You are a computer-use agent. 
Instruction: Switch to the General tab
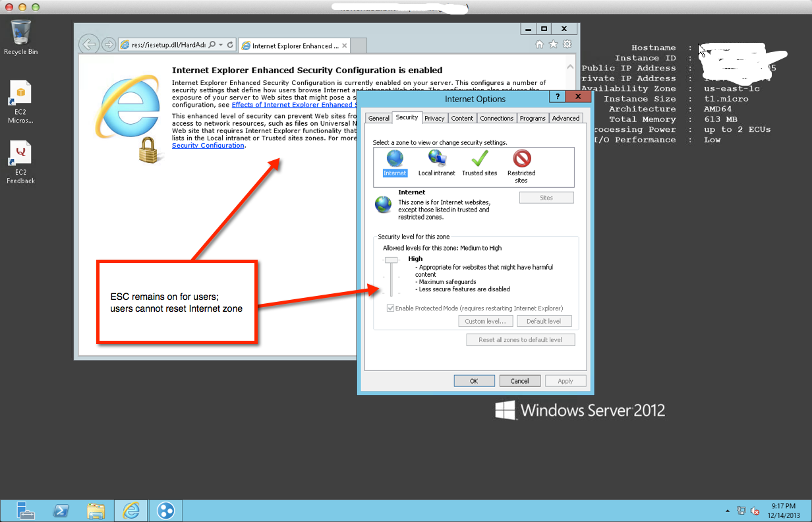[x=379, y=119]
